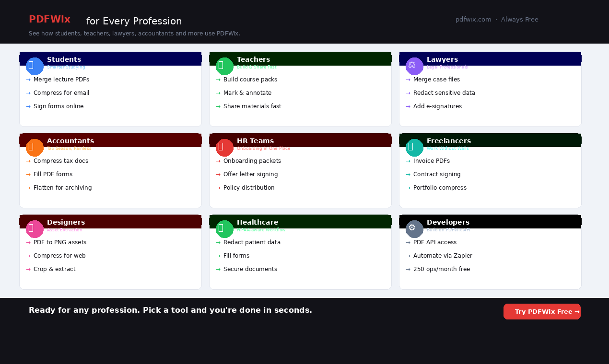Click the teal Freelancers circle icon
This screenshot has width=609, height=364.
click(x=414, y=148)
